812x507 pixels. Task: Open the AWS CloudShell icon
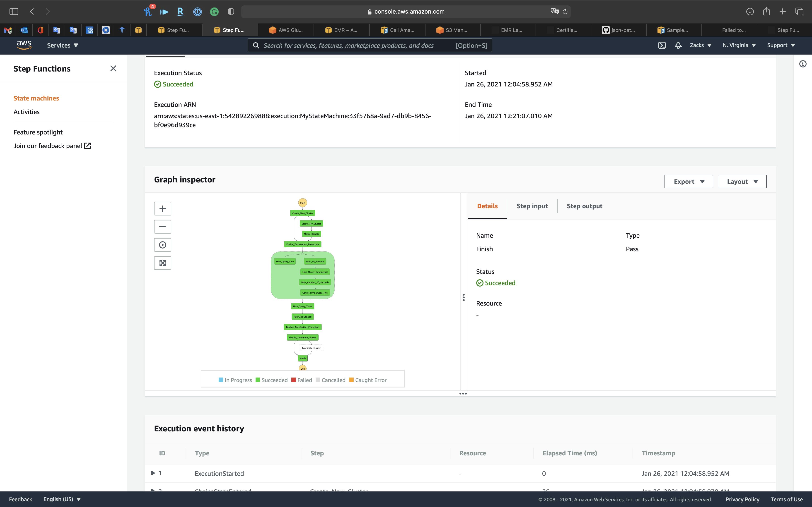[662, 45]
